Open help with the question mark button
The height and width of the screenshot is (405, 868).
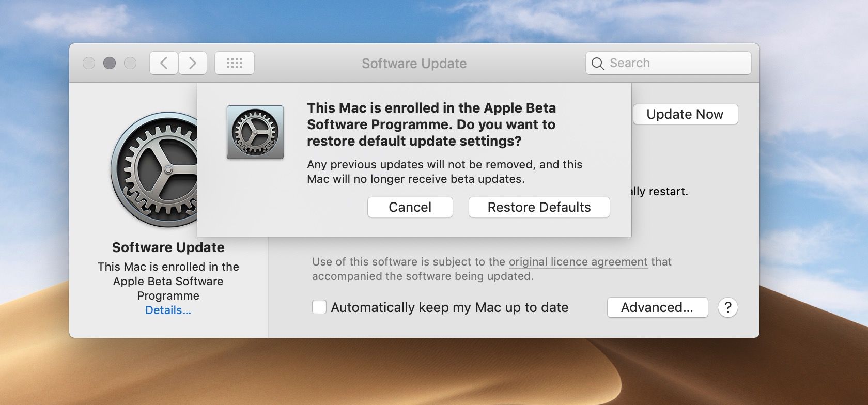727,307
